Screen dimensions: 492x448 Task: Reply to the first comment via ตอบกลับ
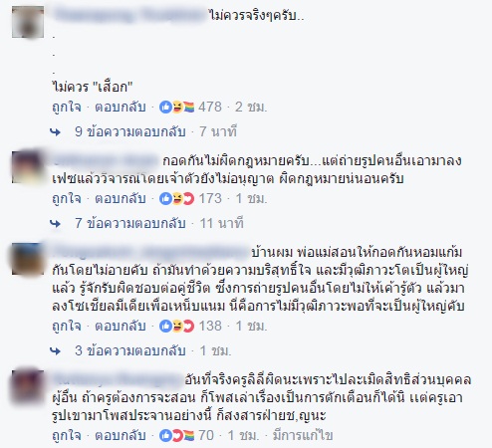[121, 108]
